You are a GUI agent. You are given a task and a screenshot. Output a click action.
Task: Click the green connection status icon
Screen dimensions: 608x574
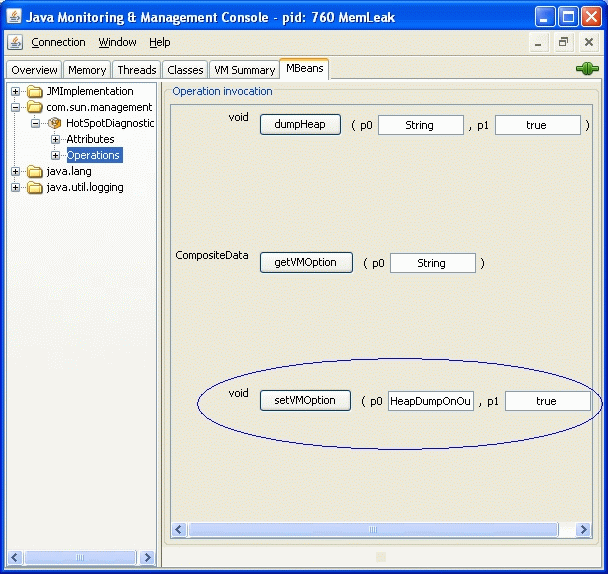(x=587, y=69)
